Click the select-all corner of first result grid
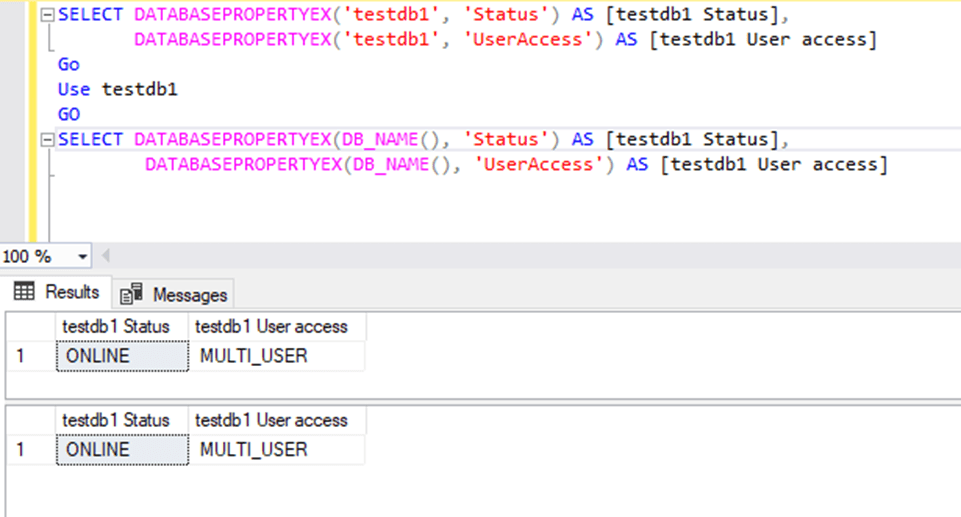 30,326
